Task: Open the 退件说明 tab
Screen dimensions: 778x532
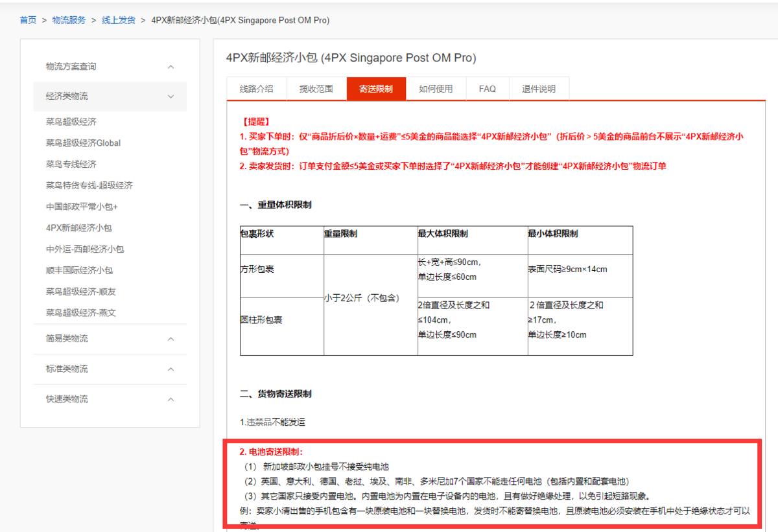Action: click(x=539, y=89)
